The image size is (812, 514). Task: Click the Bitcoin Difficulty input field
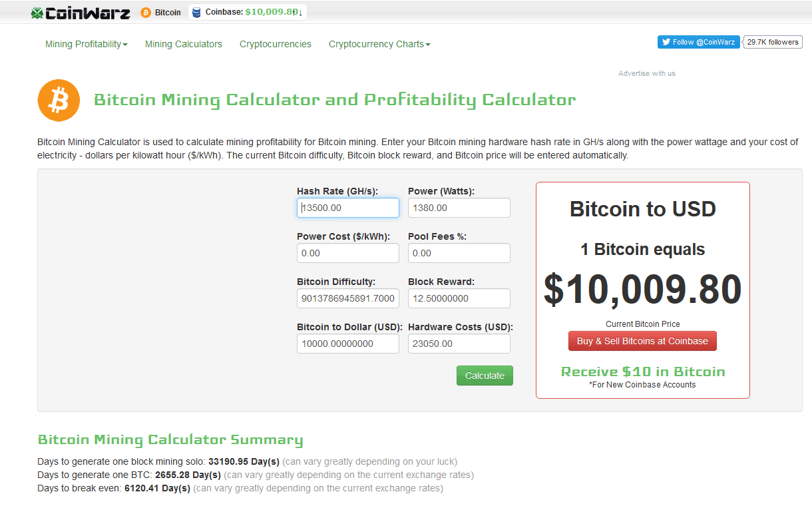pyautogui.click(x=348, y=298)
